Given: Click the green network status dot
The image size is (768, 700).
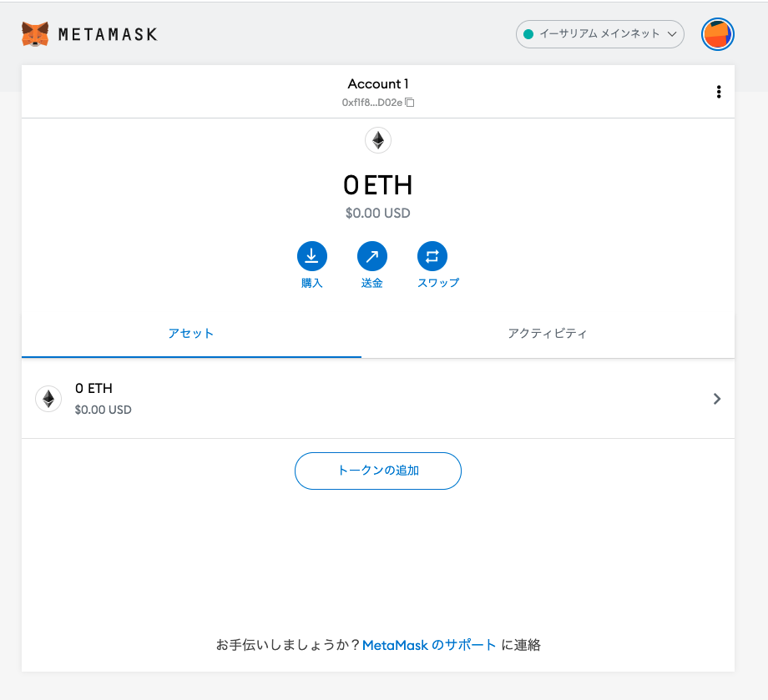Looking at the screenshot, I should click(x=528, y=34).
